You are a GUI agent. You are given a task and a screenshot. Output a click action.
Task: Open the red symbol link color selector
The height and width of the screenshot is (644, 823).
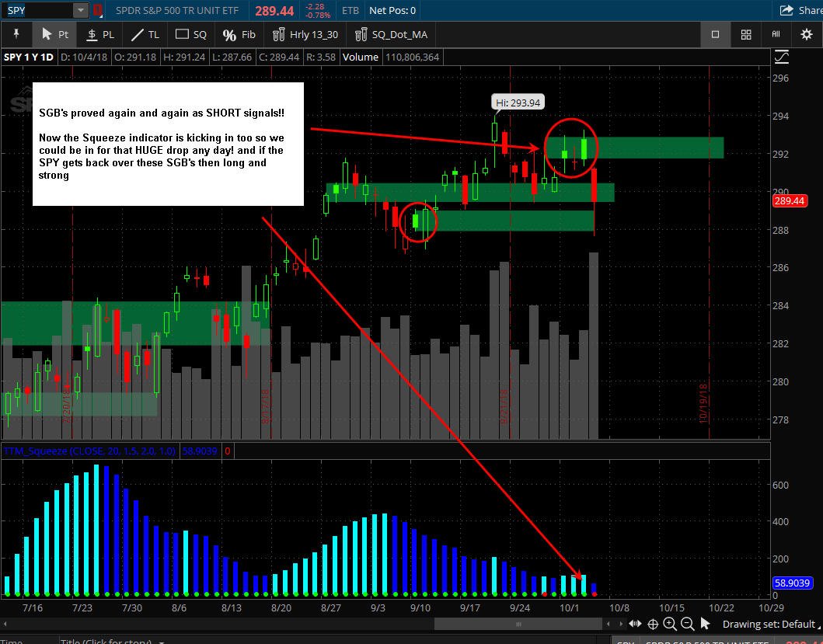click(98, 10)
